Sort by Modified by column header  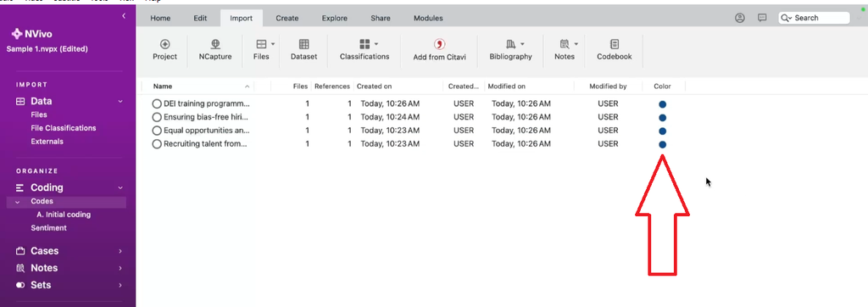pyautogui.click(x=608, y=87)
